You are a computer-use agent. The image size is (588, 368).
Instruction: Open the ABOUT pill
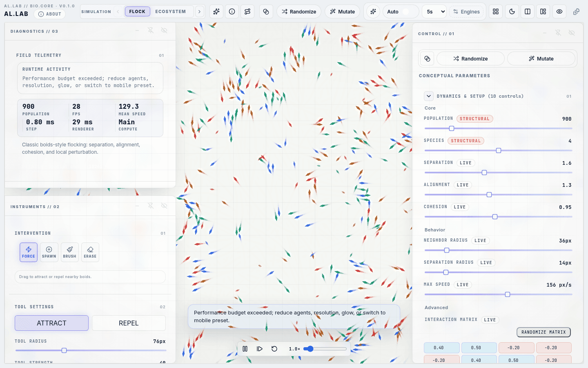tap(50, 14)
